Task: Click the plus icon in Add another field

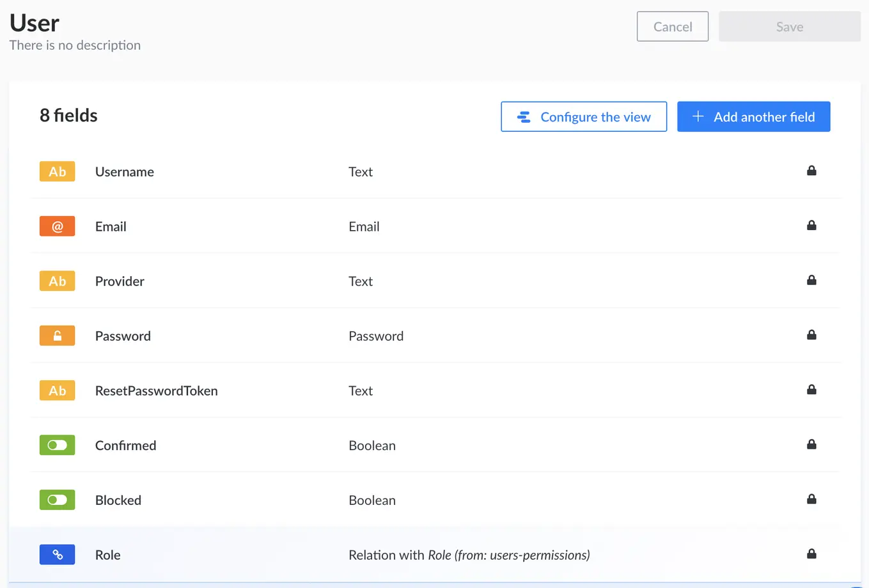Action: [x=697, y=116]
